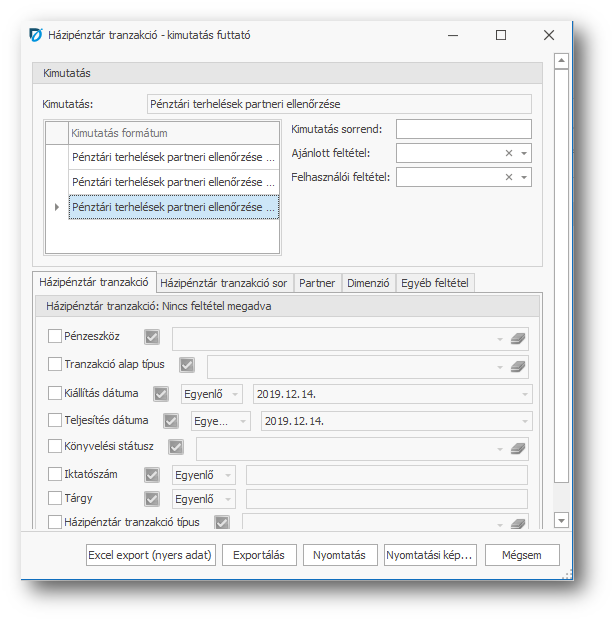The height and width of the screenshot is (623, 616).
Task: Expand the Teljesítés dátuma date picker dropdown
Action: click(x=525, y=421)
